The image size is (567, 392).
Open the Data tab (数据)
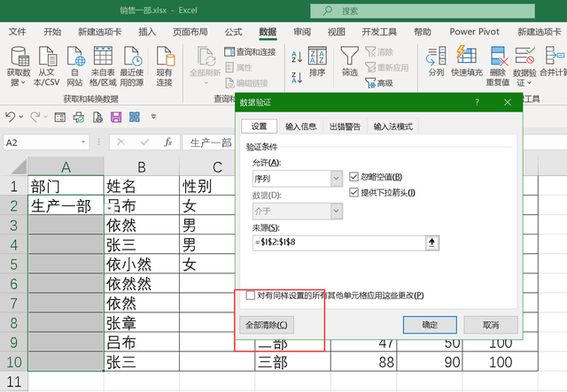pos(268,32)
